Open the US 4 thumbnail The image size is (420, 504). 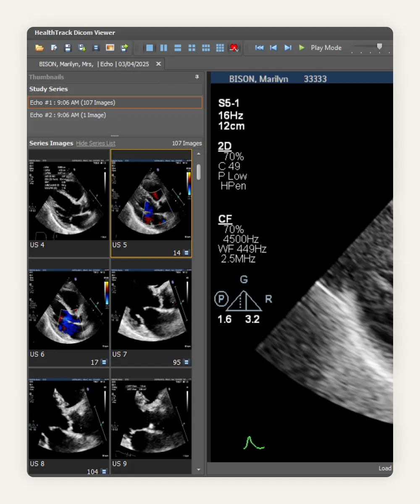click(69, 203)
